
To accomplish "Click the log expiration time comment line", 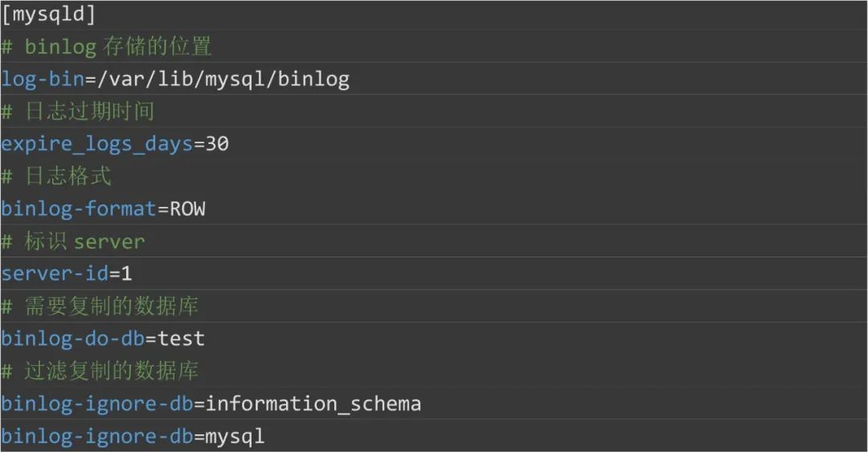I will (x=77, y=111).
